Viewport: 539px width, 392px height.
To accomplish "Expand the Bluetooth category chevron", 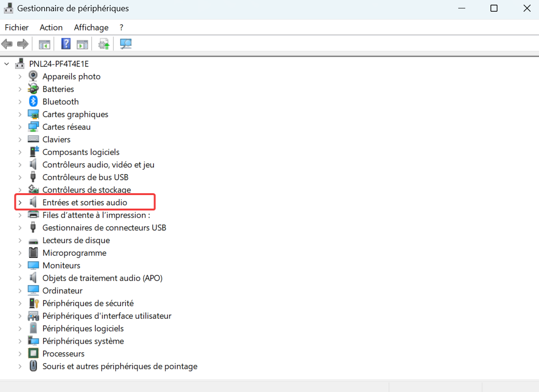I will (20, 101).
